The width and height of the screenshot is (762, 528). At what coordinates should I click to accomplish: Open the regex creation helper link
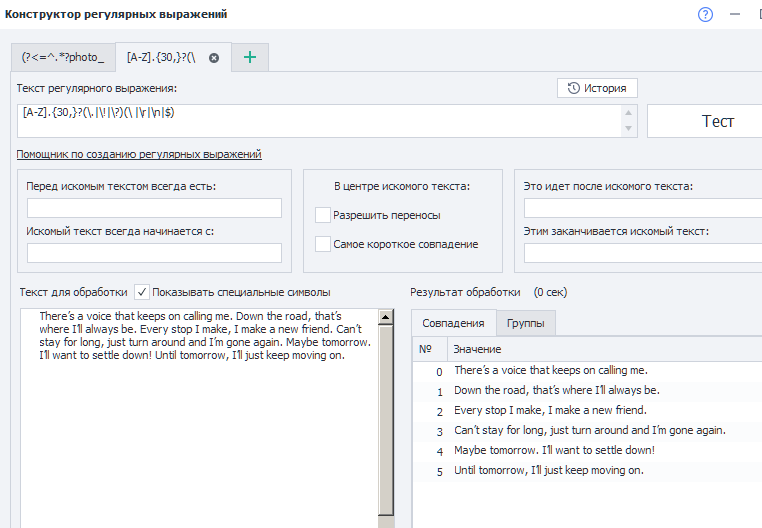coord(139,154)
